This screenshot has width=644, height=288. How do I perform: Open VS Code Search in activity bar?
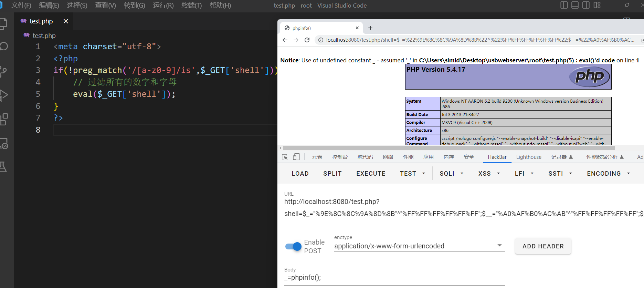(4, 47)
